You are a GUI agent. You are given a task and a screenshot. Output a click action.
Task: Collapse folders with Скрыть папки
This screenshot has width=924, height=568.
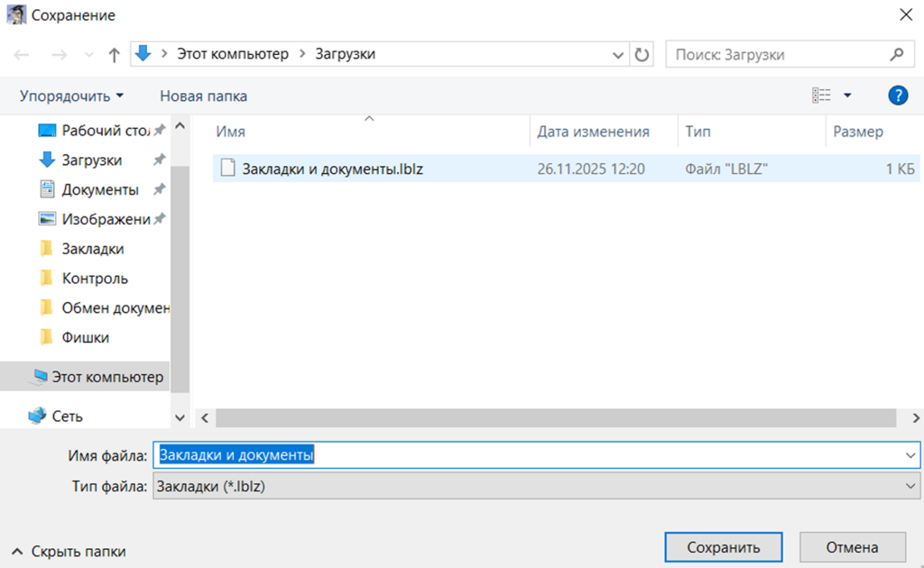tap(69, 552)
